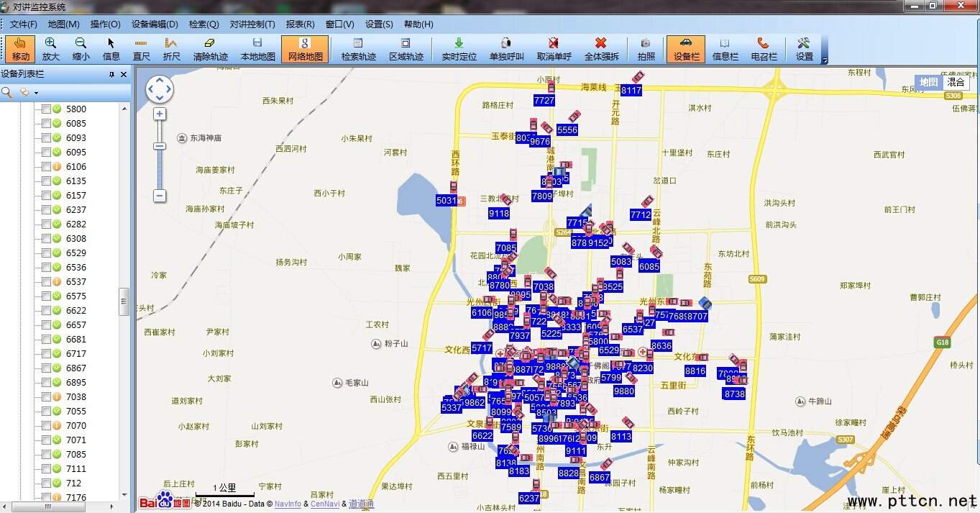The image size is (980, 513).
Task: Open 检索轨迹 track search
Action: [x=358, y=49]
